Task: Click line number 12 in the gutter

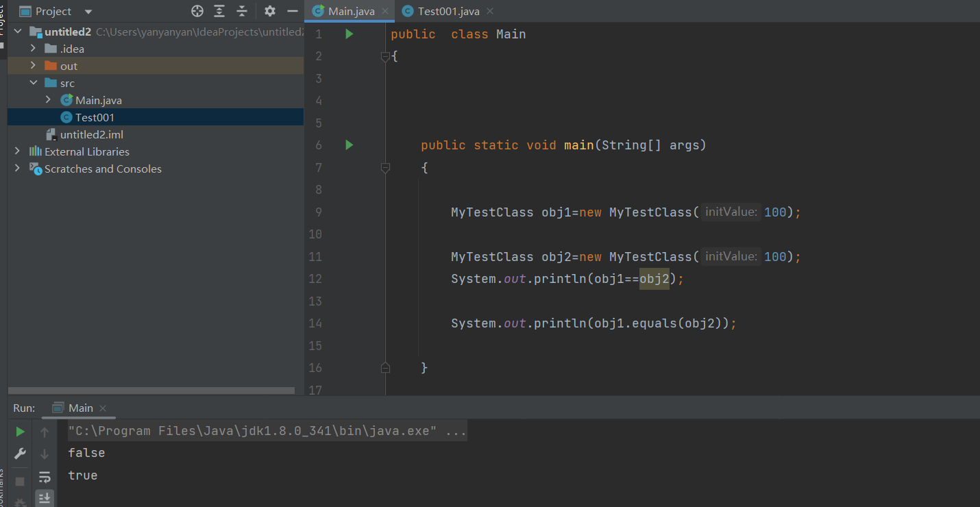Action: tap(315, 279)
